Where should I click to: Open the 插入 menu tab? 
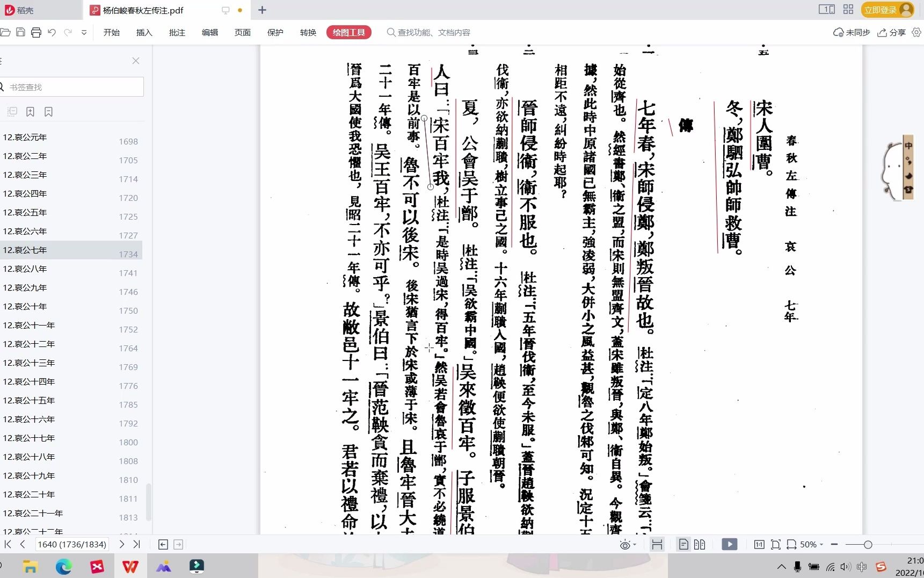(x=144, y=32)
